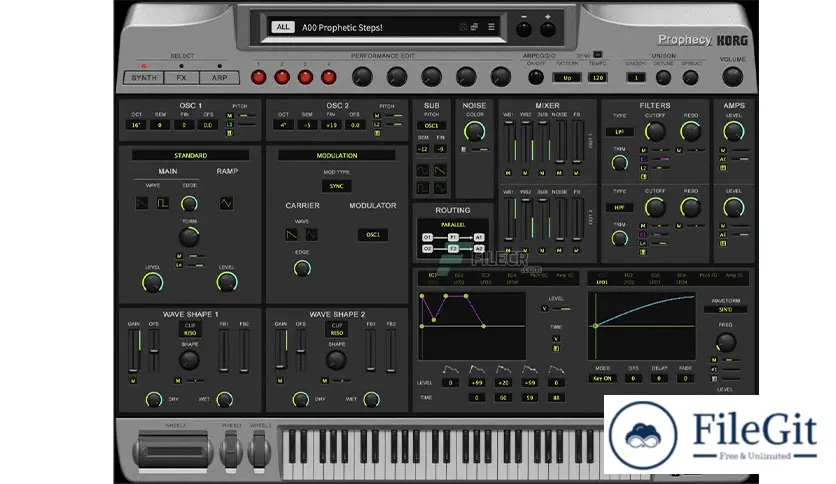
Task: Select the LFO1 tab in right modulation panel
Action: click(x=602, y=282)
